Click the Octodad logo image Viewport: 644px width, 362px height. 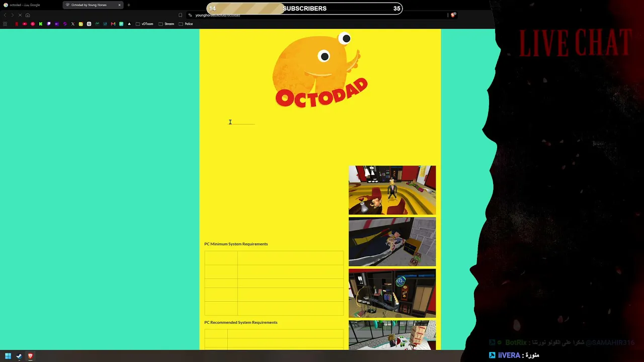coord(320,70)
